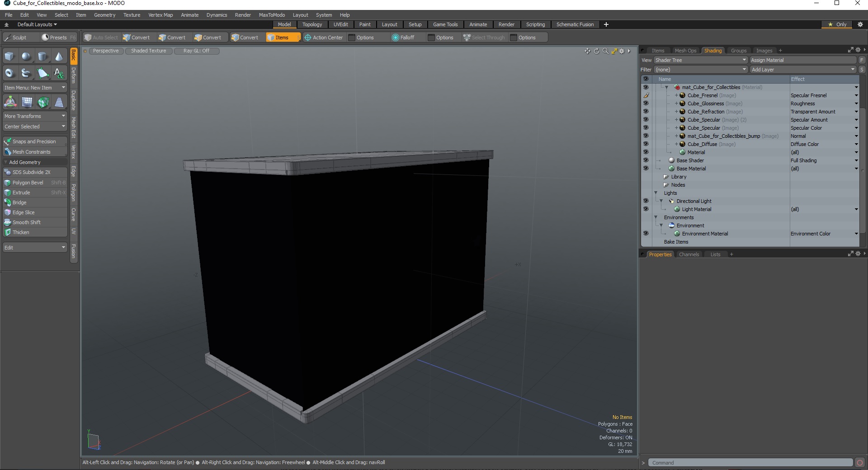
Task: Click the Action Center button
Action: pyautogui.click(x=324, y=38)
